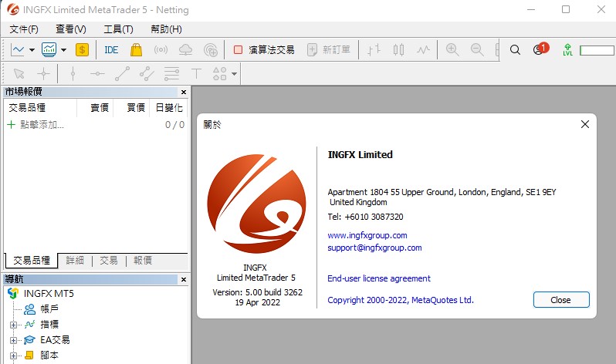Image resolution: width=616 pixels, height=364 pixels.
Task: Open the Market shopping bag icon
Action: coord(136,49)
